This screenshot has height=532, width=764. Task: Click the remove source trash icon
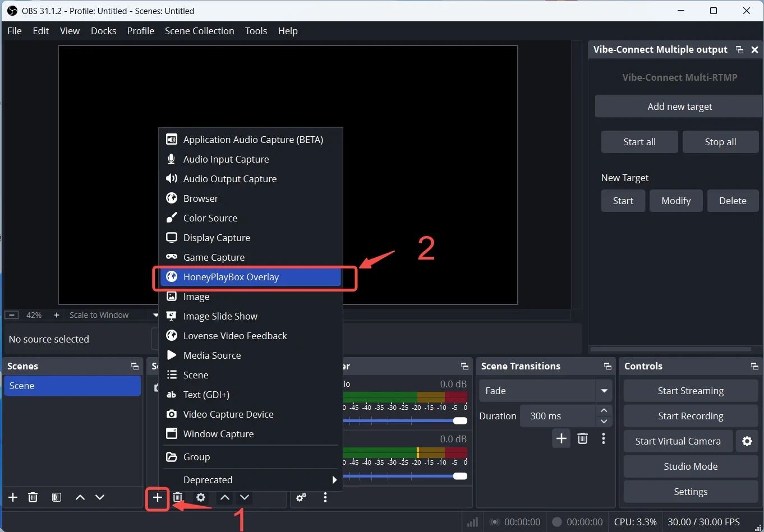tap(178, 497)
